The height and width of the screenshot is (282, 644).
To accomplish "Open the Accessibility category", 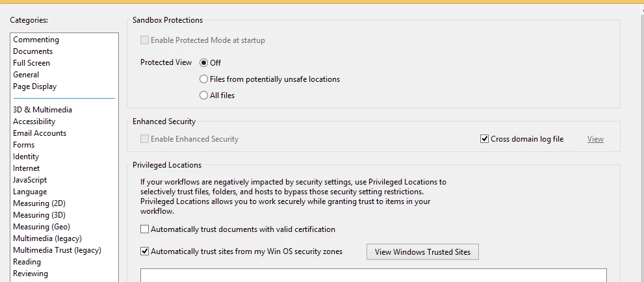I will click(x=34, y=122).
